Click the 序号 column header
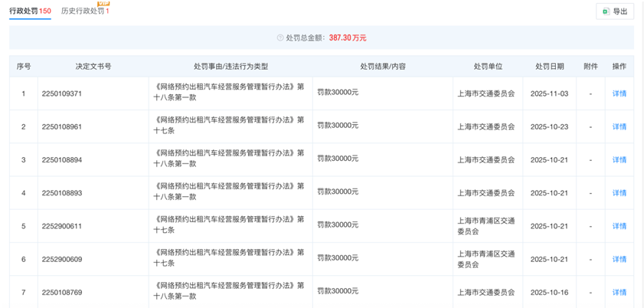The width and height of the screenshot is (644, 308). coord(24,67)
